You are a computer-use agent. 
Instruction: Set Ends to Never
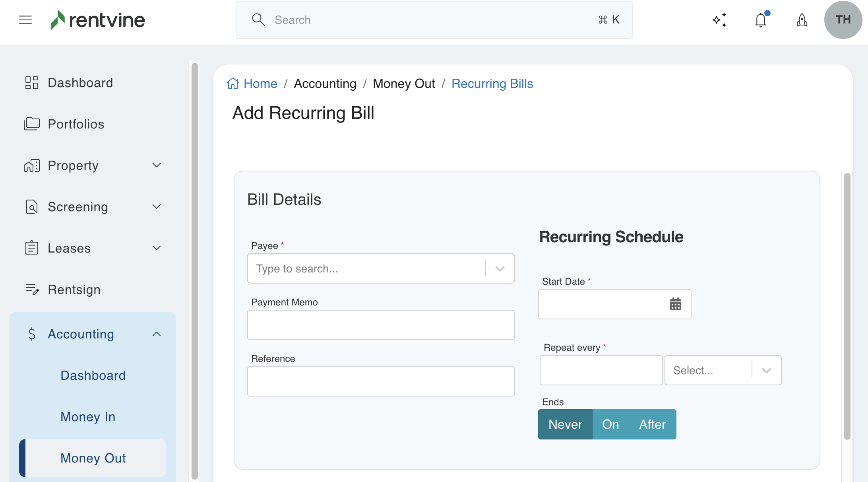coord(565,424)
